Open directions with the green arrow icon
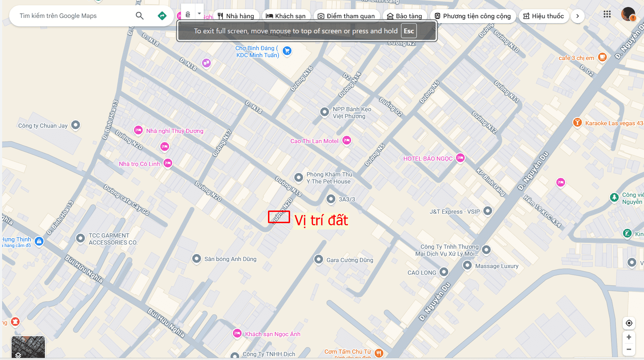Screen dimensions: 644x360 (x=162, y=16)
